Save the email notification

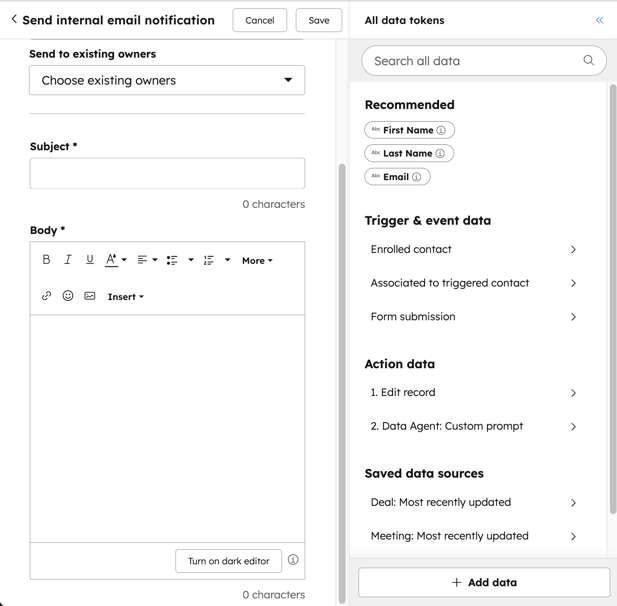319,20
